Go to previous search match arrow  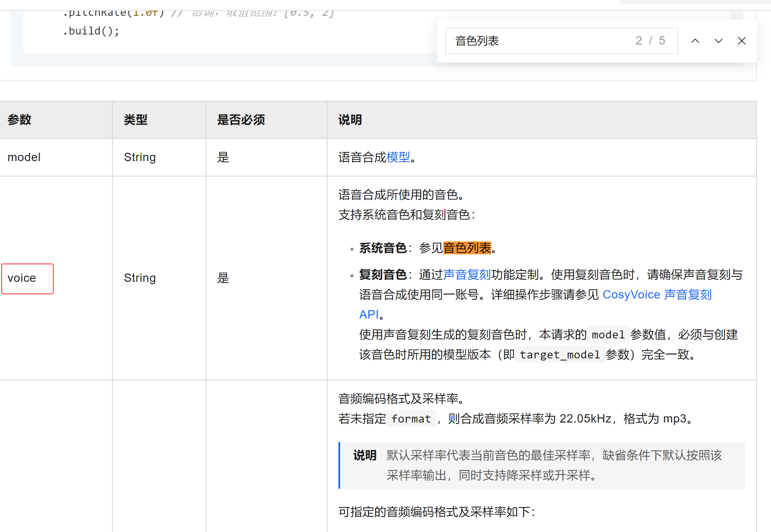[x=695, y=41]
